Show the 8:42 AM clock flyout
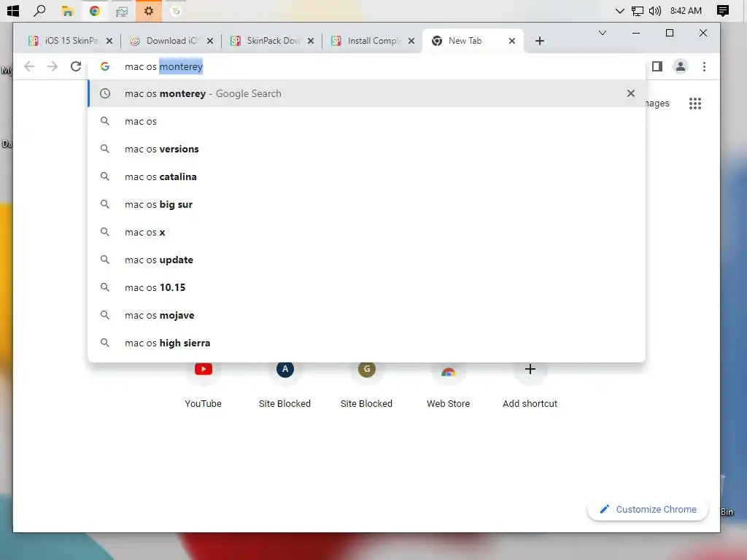The height and width of the screenshot is (560, 747). [x=686, y=10]
